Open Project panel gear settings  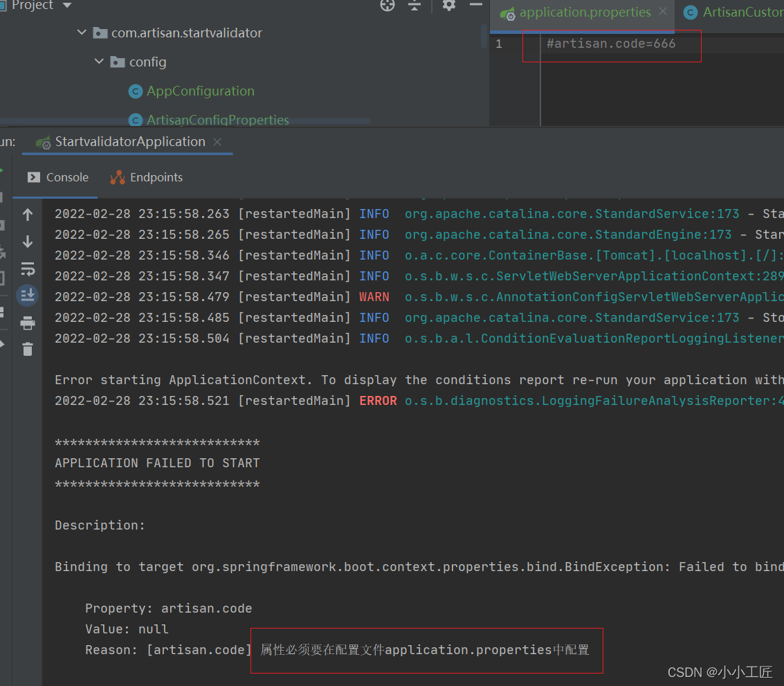click(449, 6)
